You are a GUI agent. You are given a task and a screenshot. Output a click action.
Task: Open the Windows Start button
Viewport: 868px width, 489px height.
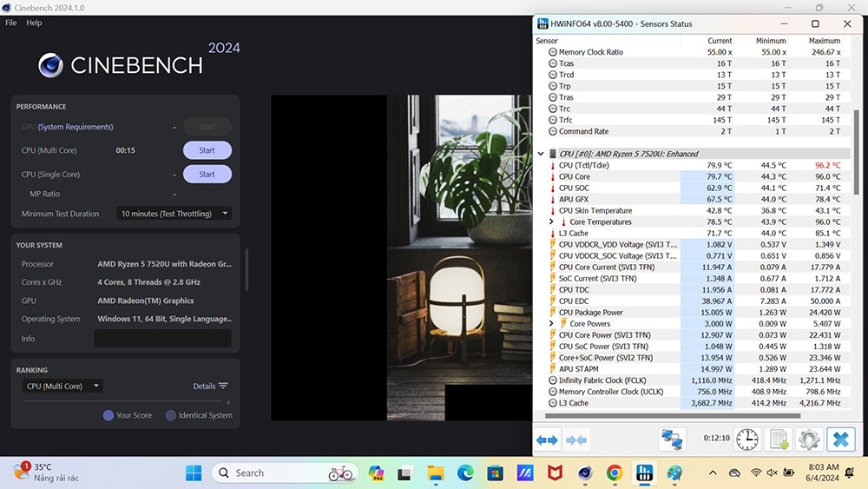point(194,473)
